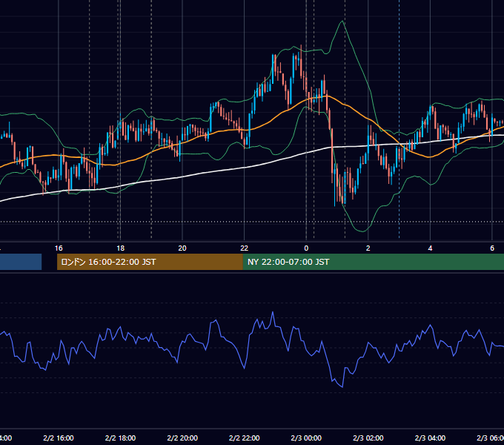Click the 2/2 20:00 date label
The image size is (504, 445).
(x=182, y=438)
